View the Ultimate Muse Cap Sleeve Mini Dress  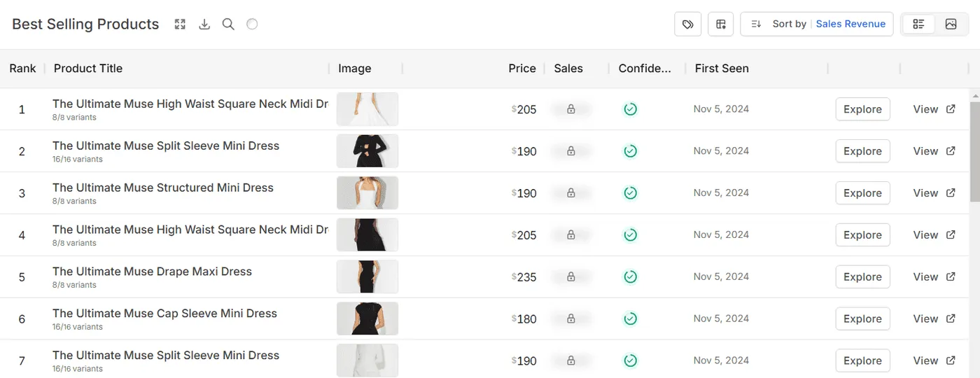[x=925, y=319]
